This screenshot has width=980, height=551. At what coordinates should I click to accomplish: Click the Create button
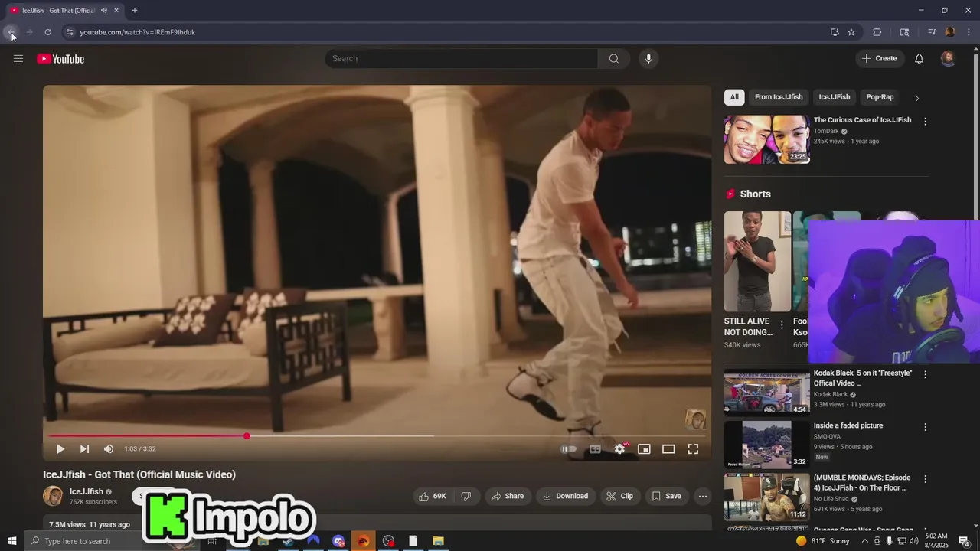click(x=880, y=59)
